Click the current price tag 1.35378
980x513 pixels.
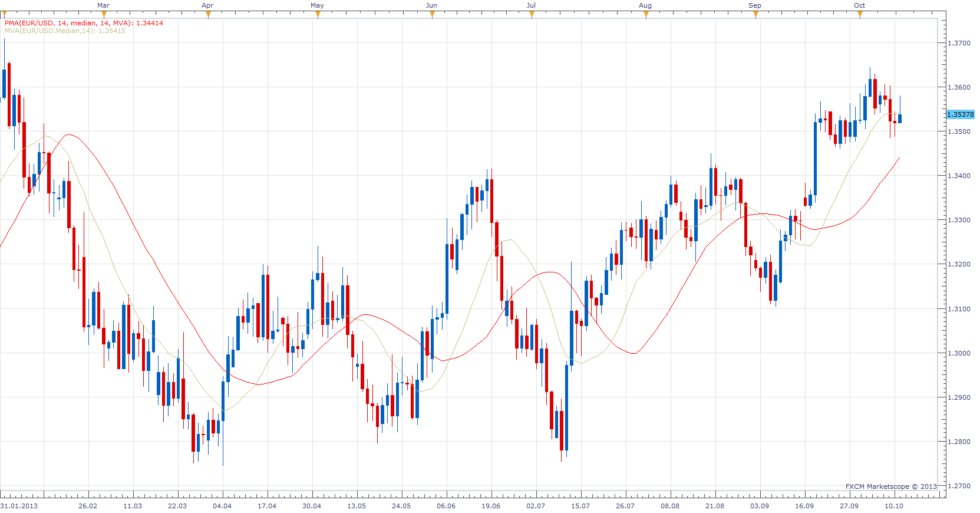[x=960, y=114]
